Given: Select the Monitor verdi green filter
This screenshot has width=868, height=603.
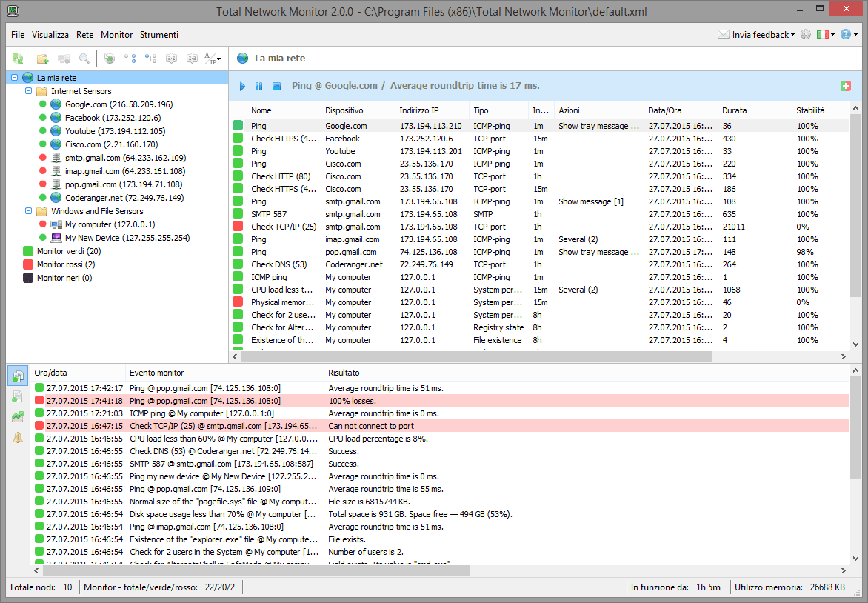Looking at the screenshot, I should tap(68, 252).
